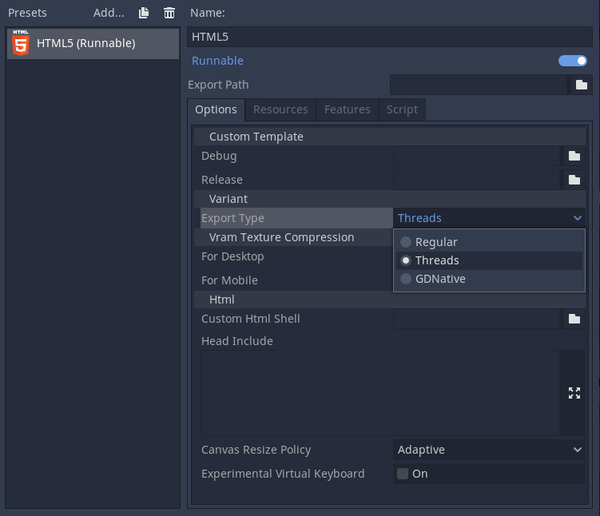Select the Regular export type

tap(436, 242)
